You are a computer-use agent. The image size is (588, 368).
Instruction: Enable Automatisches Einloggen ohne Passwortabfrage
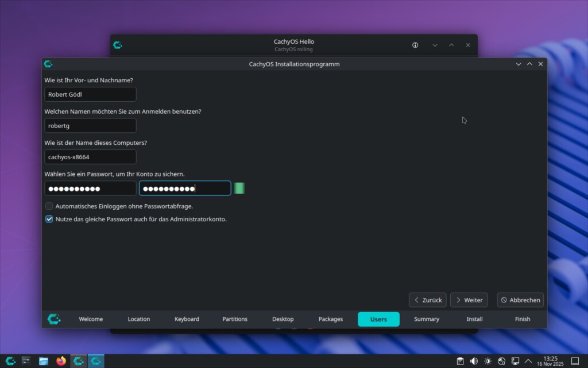pyautogui.click(x=49, y=206)
